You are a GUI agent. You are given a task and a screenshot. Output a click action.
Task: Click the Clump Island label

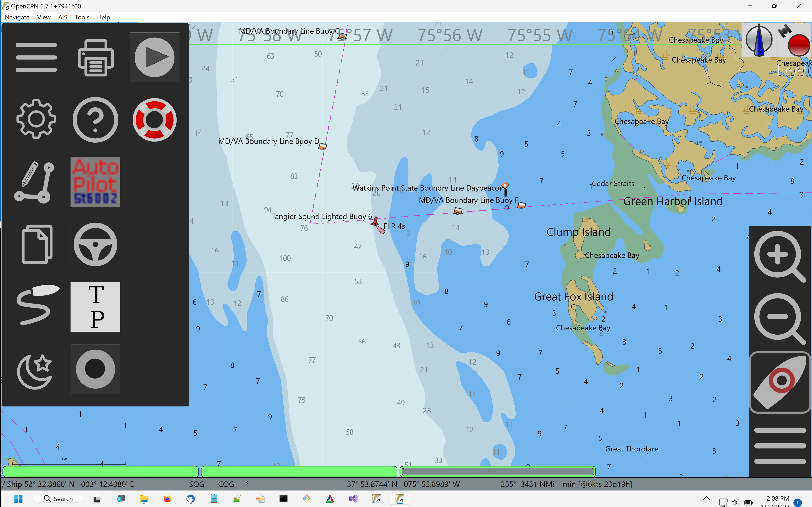578,232
